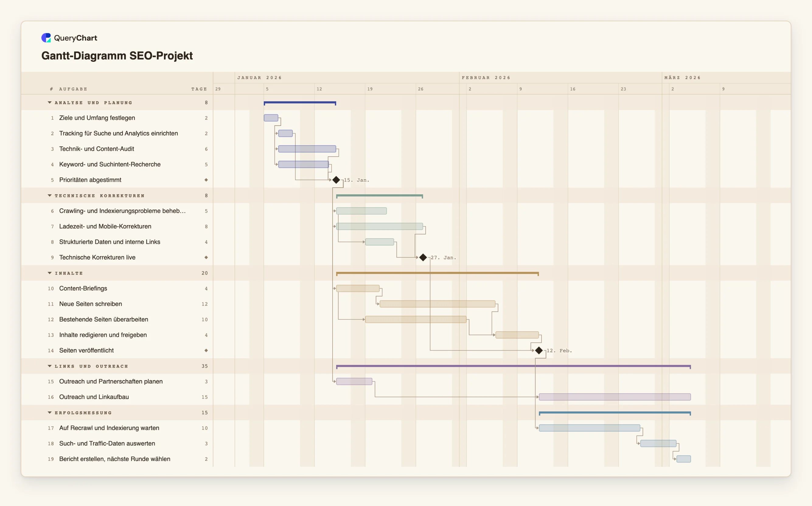Click the milestone icon in Seiten veröffentlicht row
This screenshot has height=506, width=812.
pyautogui.click(x=206, y=350)
